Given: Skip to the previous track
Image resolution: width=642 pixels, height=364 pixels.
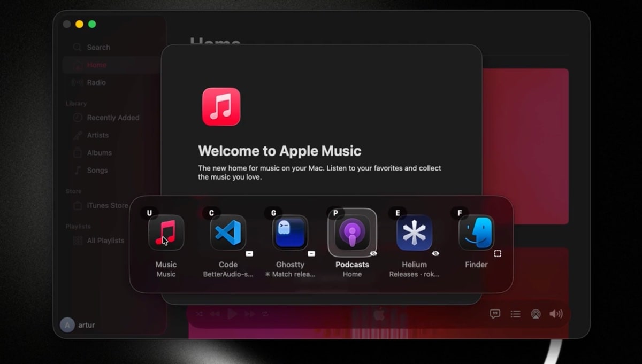Looking at the screenshot, I should coord(215,314).
